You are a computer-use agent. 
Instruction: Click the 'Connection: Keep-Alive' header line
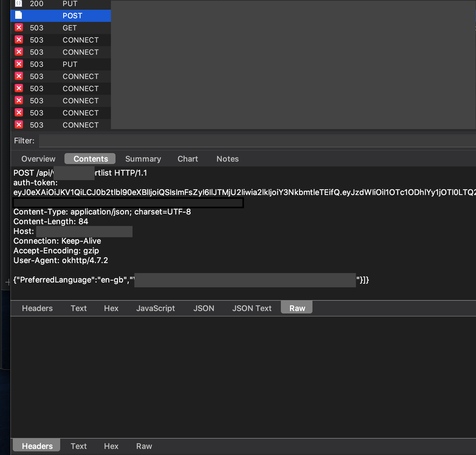click(x=57, y=241)
